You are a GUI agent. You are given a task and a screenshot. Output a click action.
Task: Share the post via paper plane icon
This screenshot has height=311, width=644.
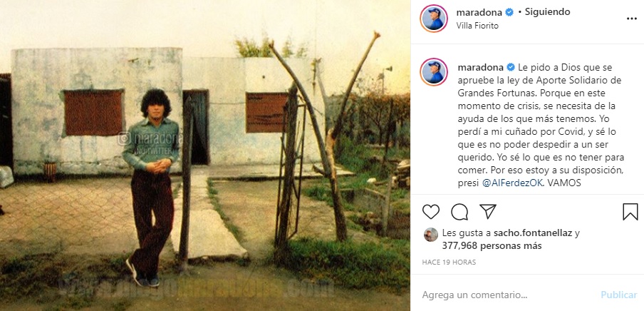[x=488, y=211]
